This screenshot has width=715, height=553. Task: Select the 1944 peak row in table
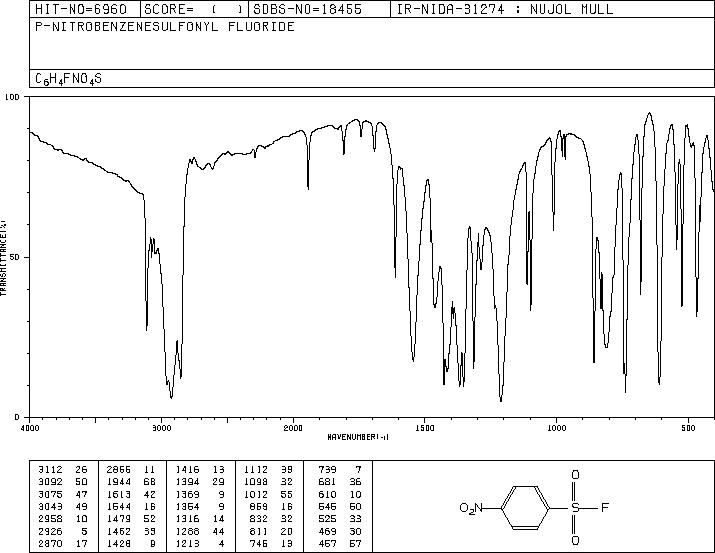pos(131,482)
